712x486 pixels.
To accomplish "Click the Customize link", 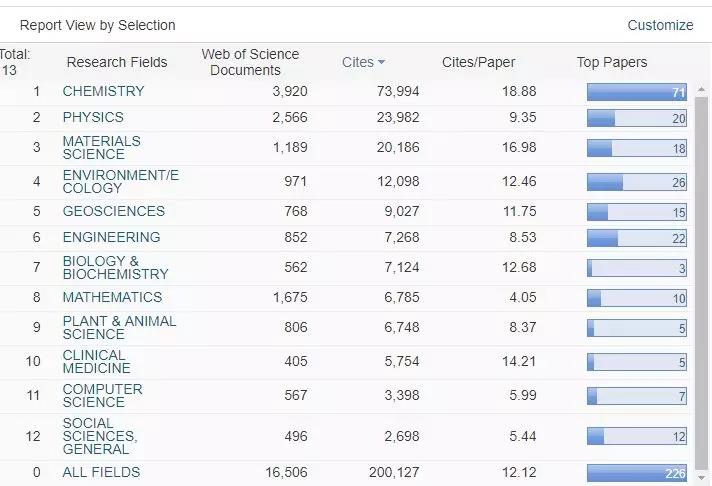I will (659, 25).
